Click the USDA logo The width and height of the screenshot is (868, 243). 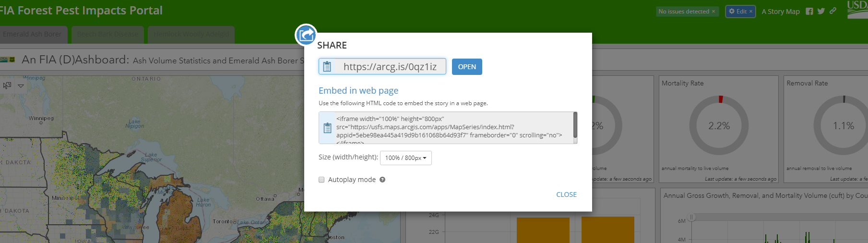[858, 10]
